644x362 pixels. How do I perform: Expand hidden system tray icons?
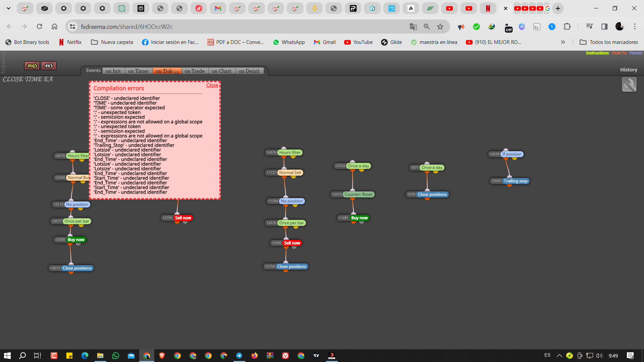coord(559,356)
